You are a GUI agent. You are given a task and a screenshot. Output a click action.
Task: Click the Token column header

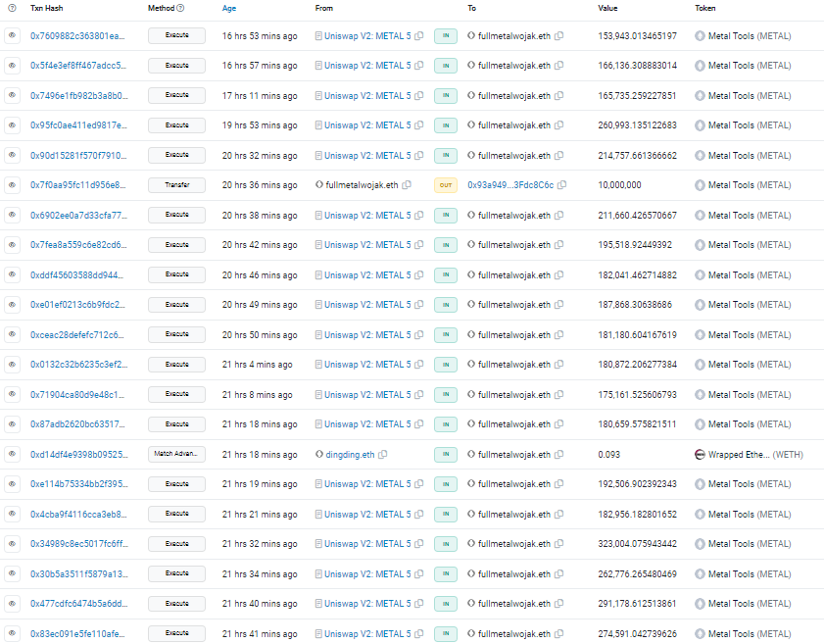click(x=704, y=8)
